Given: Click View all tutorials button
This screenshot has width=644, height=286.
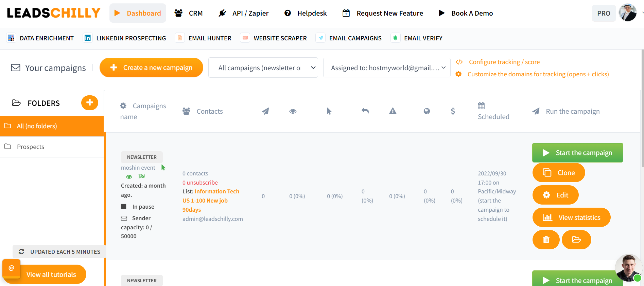Looking at the screenshot, I should pyautogui.click(x=51, y=274).
